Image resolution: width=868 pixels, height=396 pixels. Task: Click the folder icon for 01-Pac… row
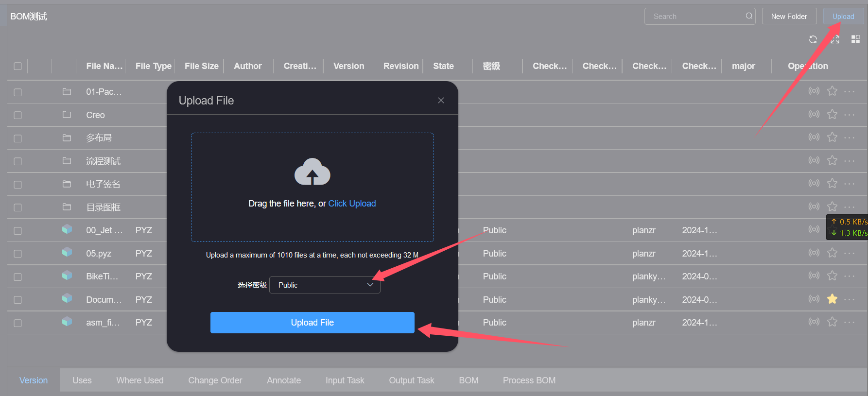67,91
